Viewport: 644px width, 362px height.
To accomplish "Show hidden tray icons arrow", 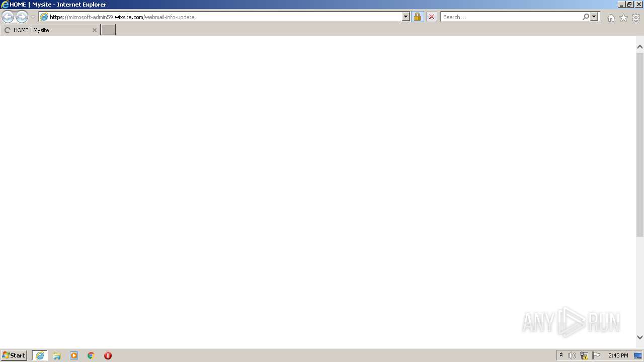I will click(561, 355).
